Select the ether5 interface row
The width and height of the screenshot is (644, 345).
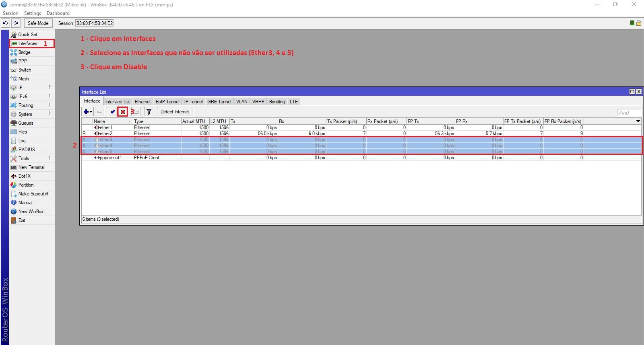tap(361, 152)
